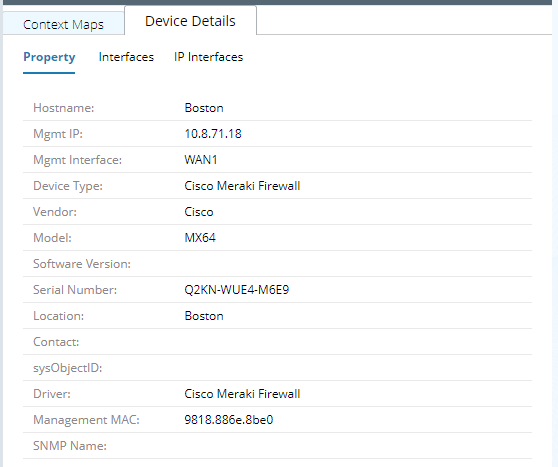Switch to the Context Maps tab

(63, 24)
